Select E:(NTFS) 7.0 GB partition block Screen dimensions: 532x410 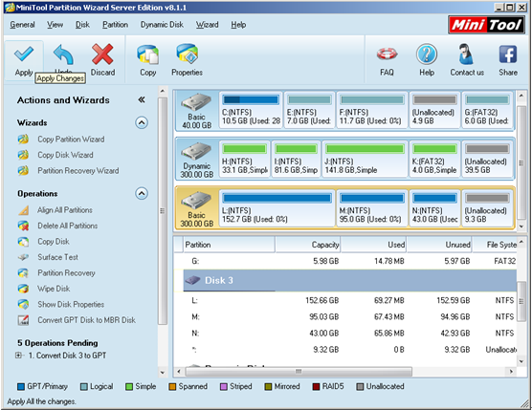tap(309, 110)
